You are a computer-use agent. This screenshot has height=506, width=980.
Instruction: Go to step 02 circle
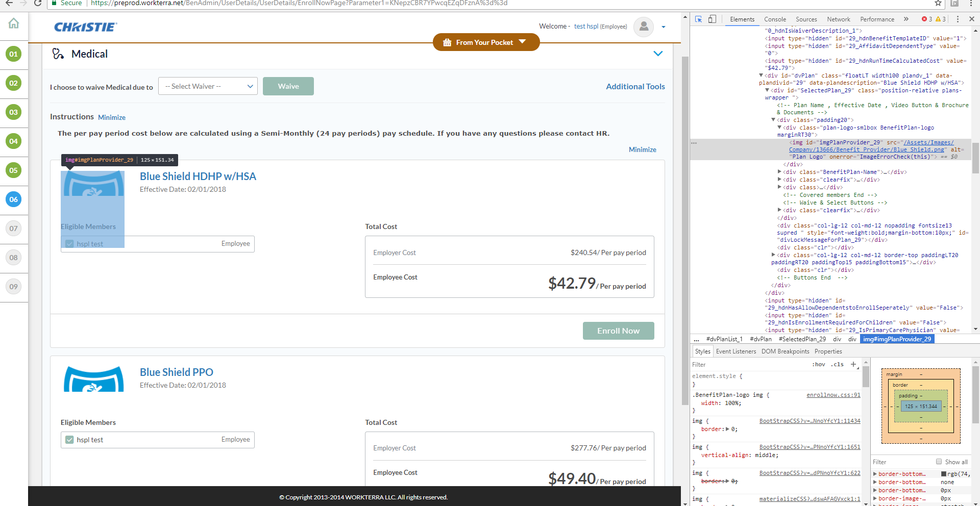point(14,83)
